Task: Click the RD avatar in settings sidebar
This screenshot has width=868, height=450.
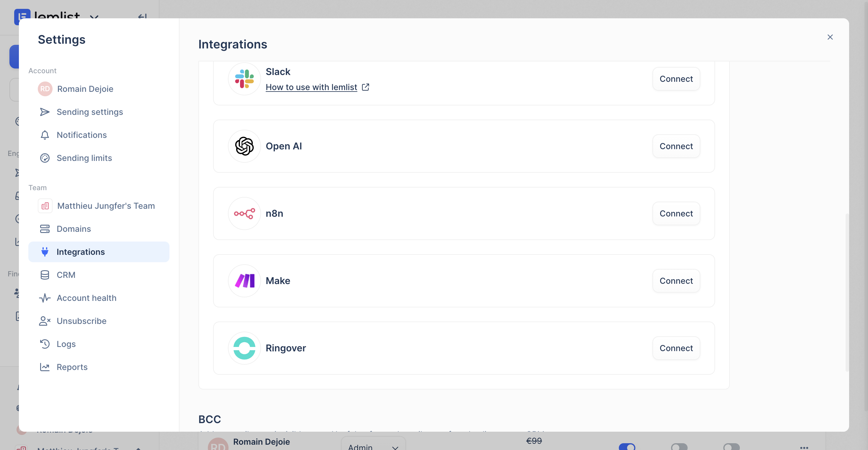Action: [x=45, y=89]
